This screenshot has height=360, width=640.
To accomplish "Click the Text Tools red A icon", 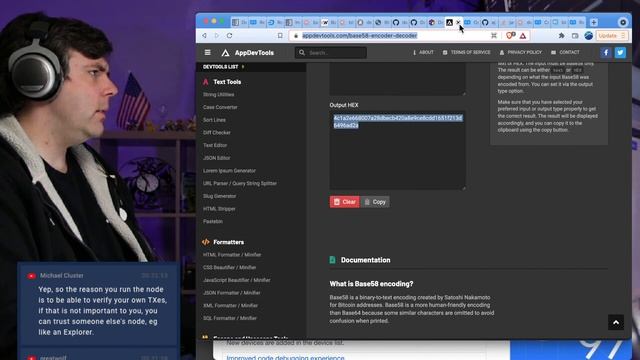I will [206, 82].
